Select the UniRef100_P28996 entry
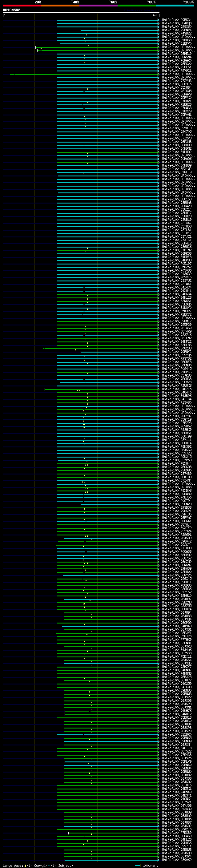The width and height of the screenshot is (197, 868). (x=177, y=470)
